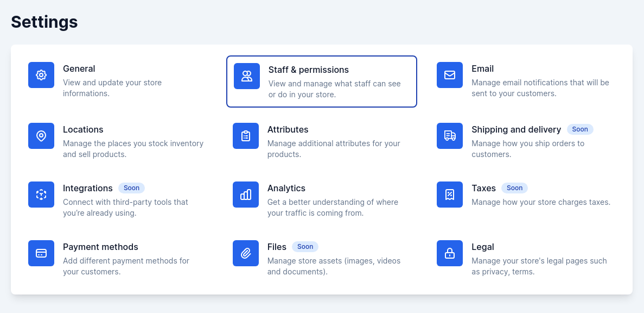The image size is (644, 313).
Task: Click the Settings page heading
Action: click(44, 22)
